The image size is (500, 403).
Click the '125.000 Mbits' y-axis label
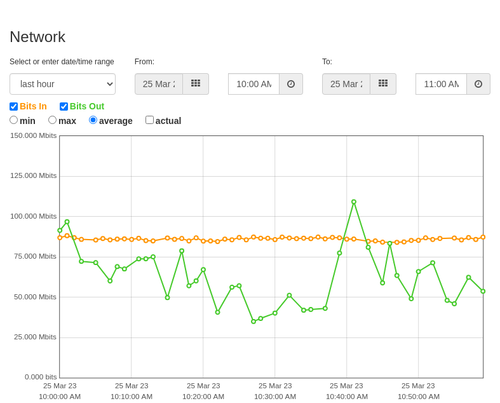click(x=33, y=176)
